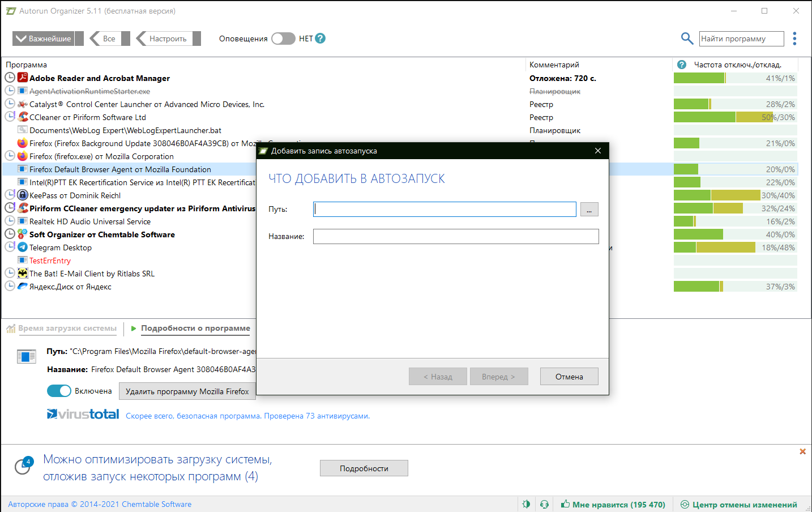Viewport: 812px width, 512px height.
Task: Click the Adobe Reader 41%/1% frequency bar
Action: click(x=735, y=78)
